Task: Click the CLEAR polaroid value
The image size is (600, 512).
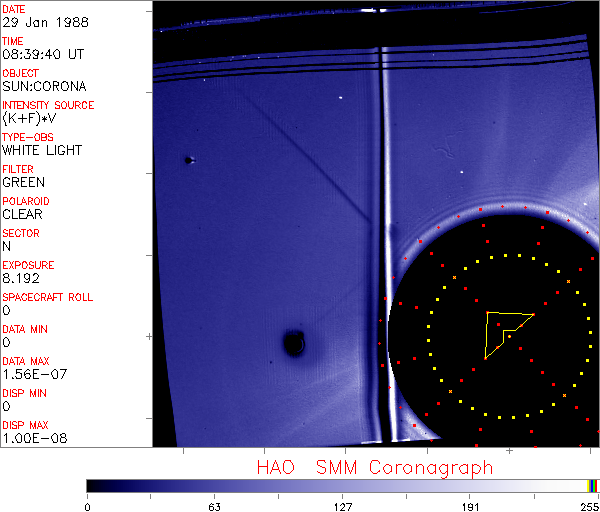Action: click(x=22, y=214)
